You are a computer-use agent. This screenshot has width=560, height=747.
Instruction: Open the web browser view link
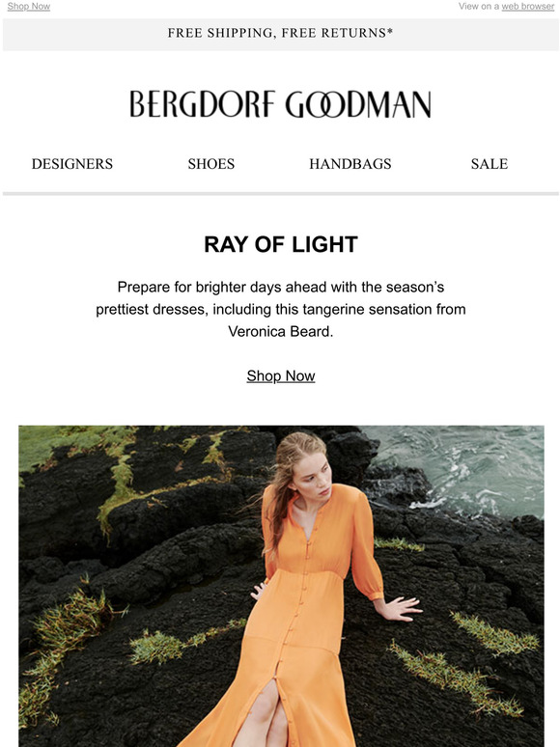pyautogui.click(x=527, y=6)
